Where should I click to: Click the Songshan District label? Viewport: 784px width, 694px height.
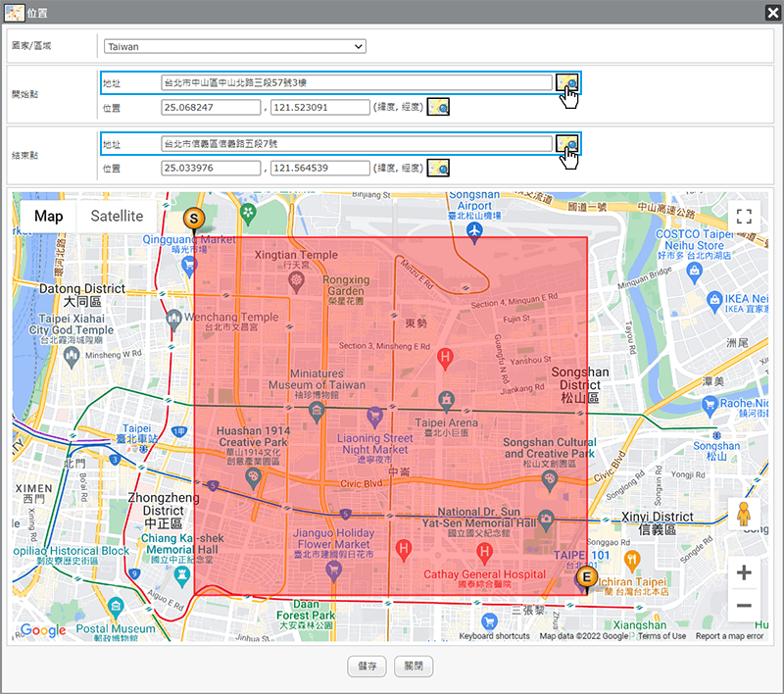pos(580,385)
